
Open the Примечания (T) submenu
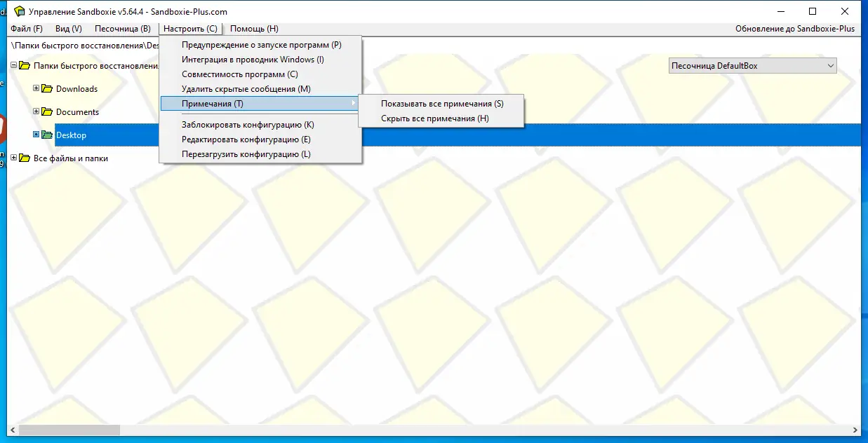coord(261,104)
